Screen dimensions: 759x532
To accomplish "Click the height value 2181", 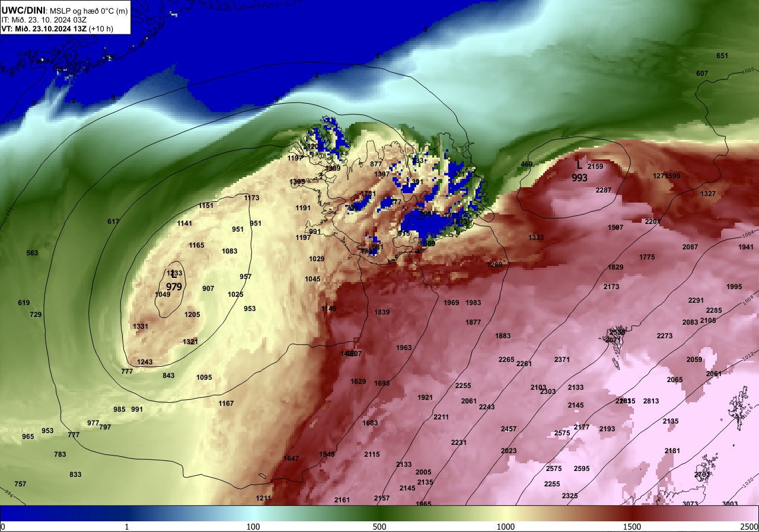I will pos(672,451).
